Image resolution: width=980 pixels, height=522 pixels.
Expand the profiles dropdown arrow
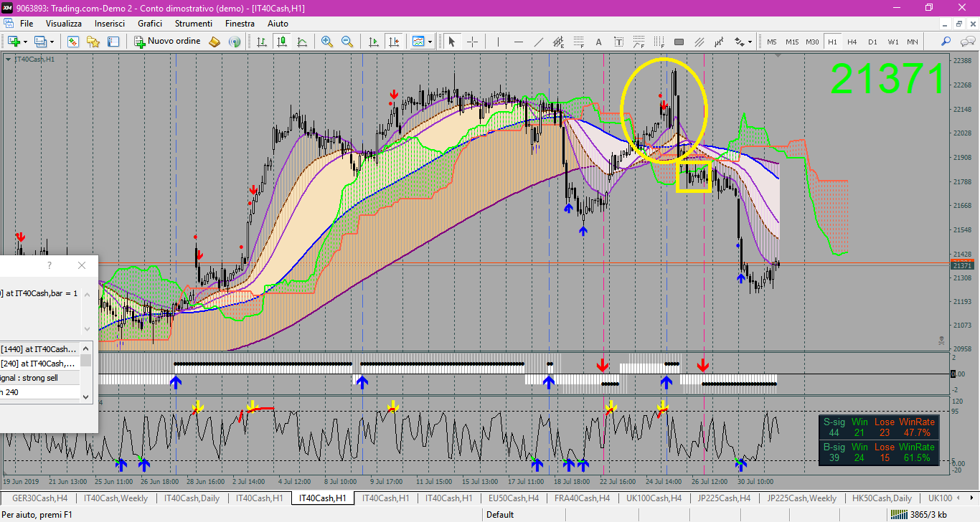52,42
